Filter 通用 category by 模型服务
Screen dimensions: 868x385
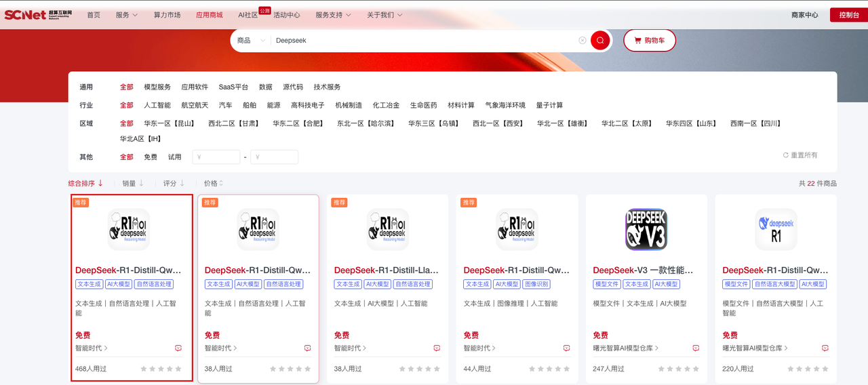pos(157,87)
